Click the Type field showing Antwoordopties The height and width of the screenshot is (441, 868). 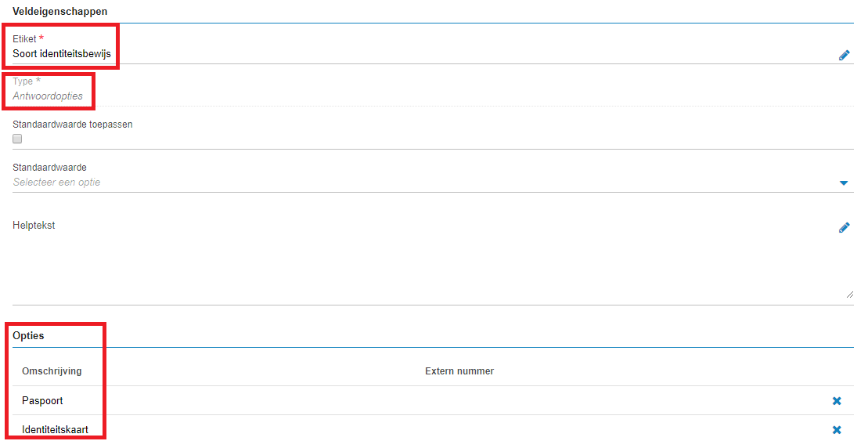click(433, 96)
